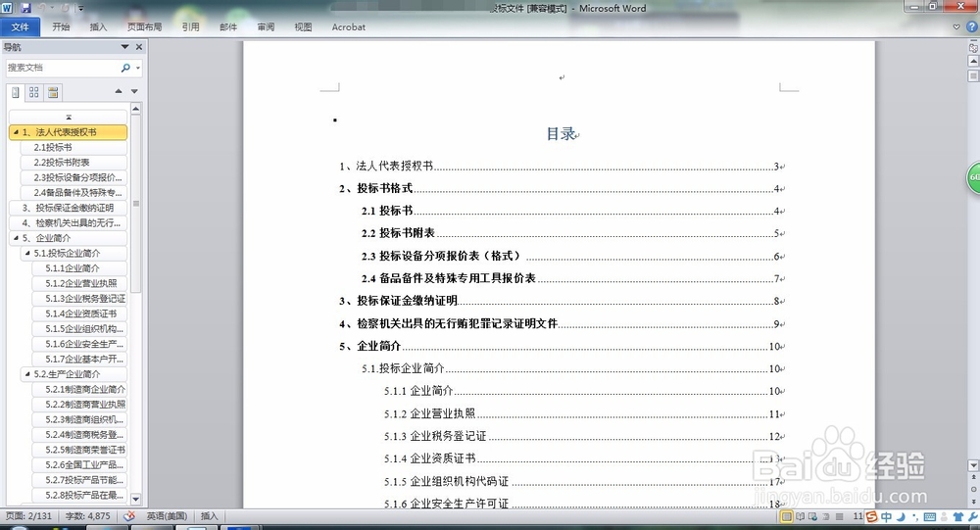Click navigation pane scrollbar up arrow
This screenshot has width=980, height=530.
[135, 109]
